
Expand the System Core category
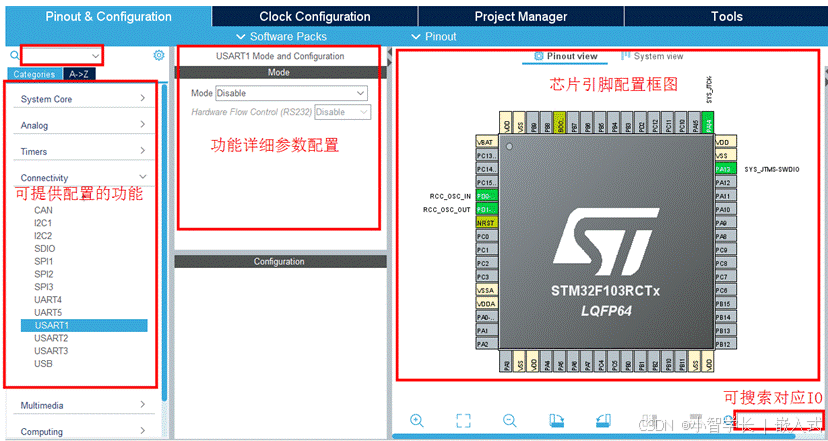(83, 99)
